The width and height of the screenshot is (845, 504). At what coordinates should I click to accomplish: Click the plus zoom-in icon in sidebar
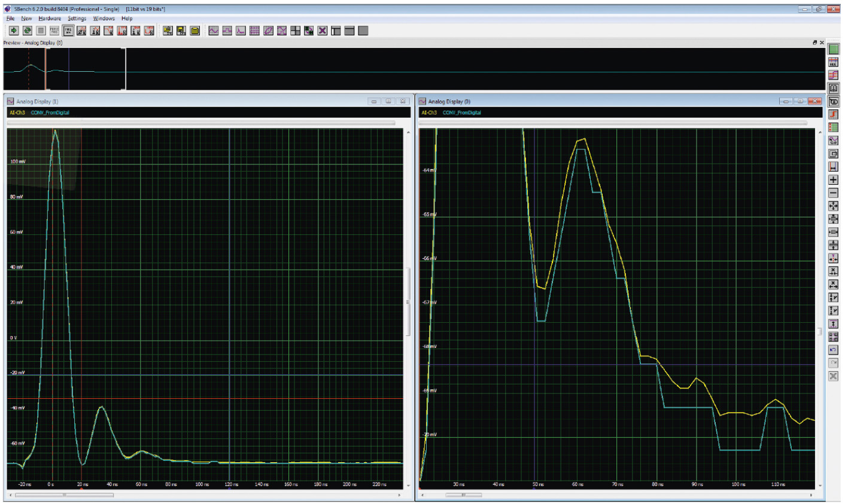(x=833, y=180)
